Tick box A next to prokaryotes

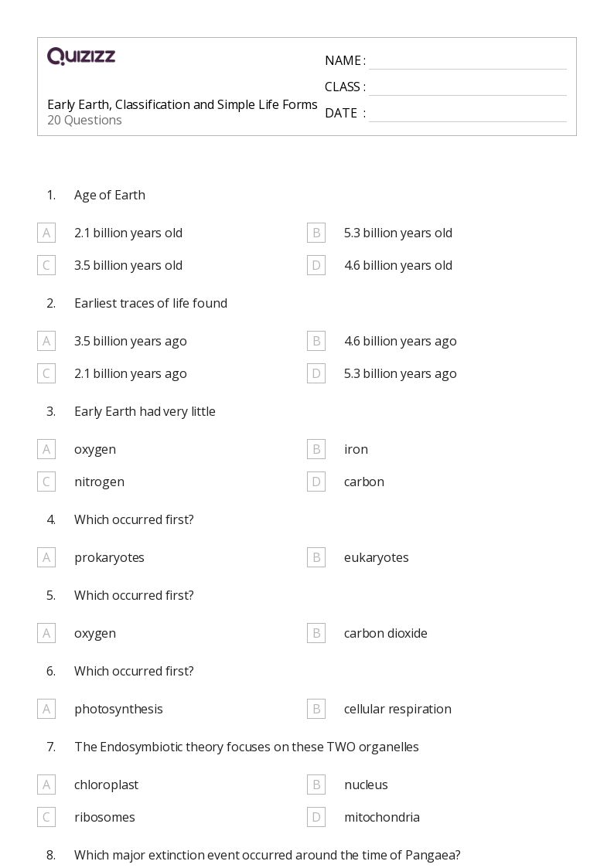46,557
